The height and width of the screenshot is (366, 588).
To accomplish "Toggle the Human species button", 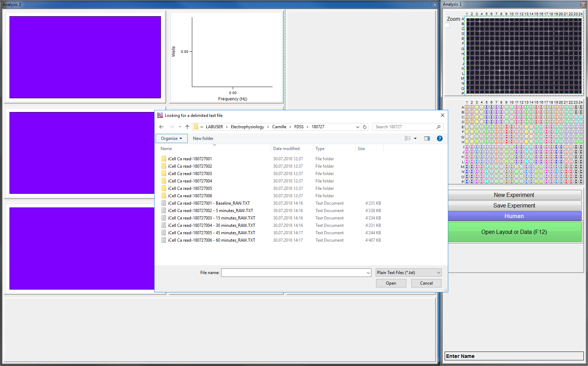I will click(514, 216).
